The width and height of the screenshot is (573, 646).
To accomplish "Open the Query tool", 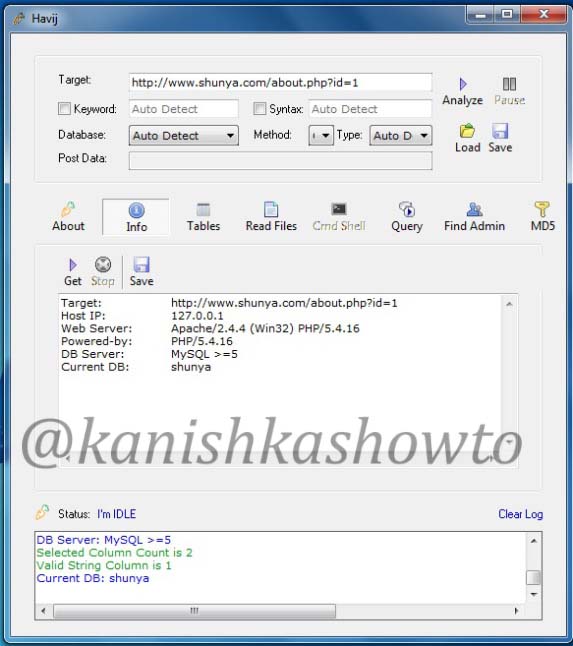I will [407, 217].
